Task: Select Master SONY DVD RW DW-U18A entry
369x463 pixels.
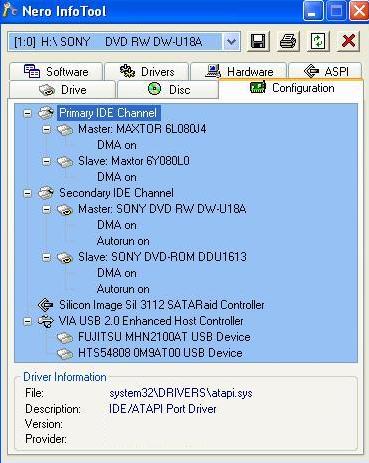Action: (162, 209)
